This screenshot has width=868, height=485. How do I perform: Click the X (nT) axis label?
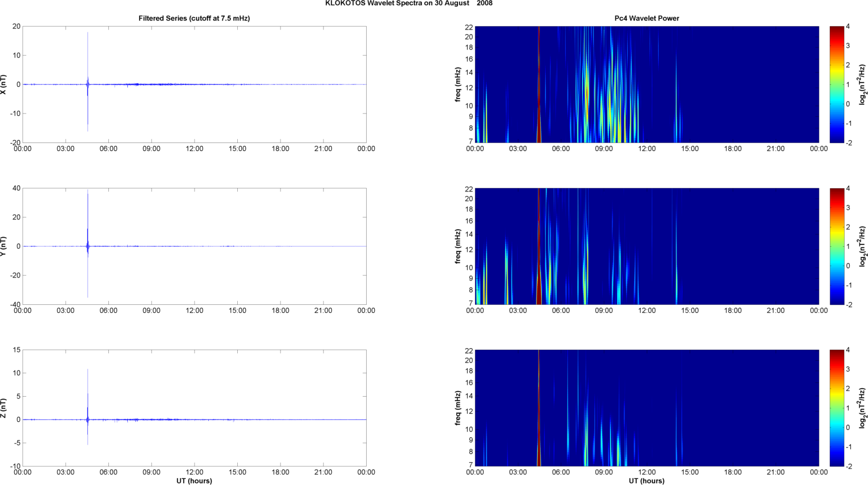[3, 84]
